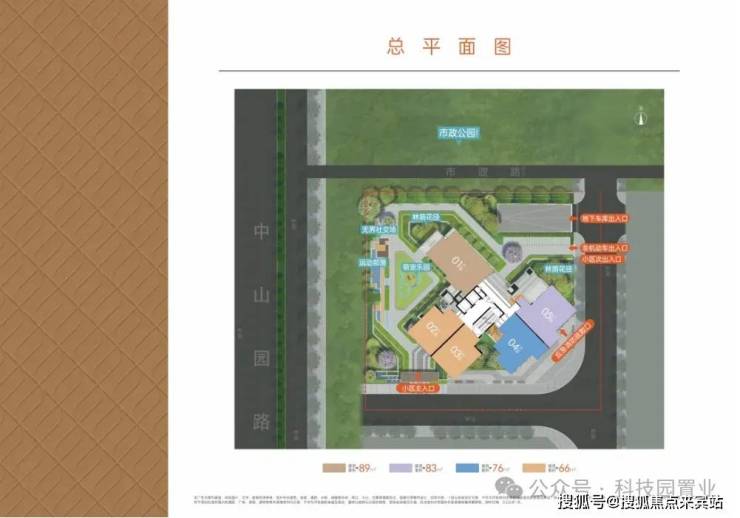The height and width of the screenshot is (518, 740).
Task: Click the vertical 中山园路 road label
Action: point(261,326)
